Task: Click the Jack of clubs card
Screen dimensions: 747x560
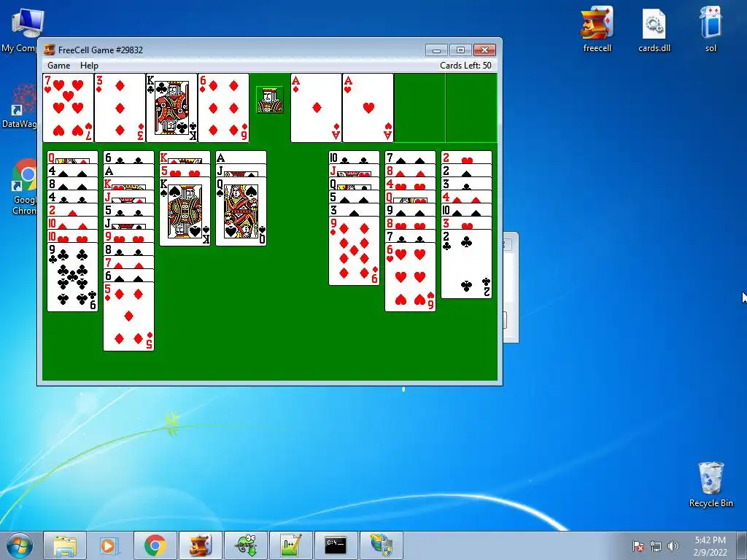Action: (x=128, y=223)
